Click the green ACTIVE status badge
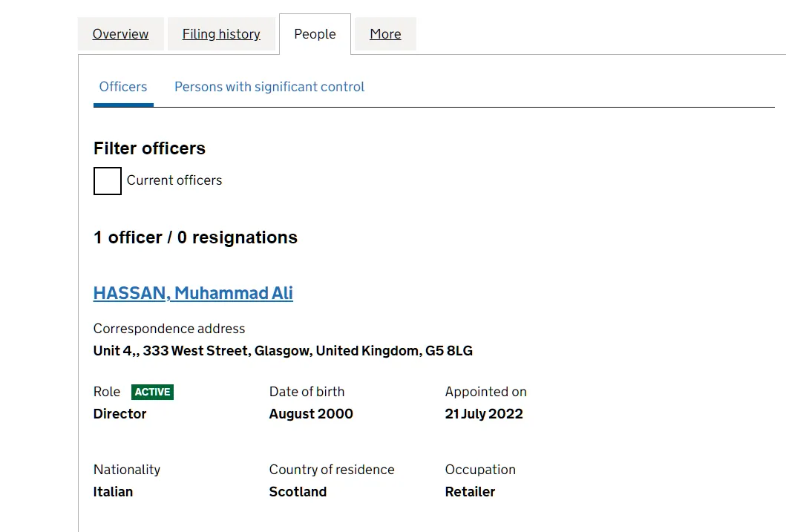 pos(152,392)
